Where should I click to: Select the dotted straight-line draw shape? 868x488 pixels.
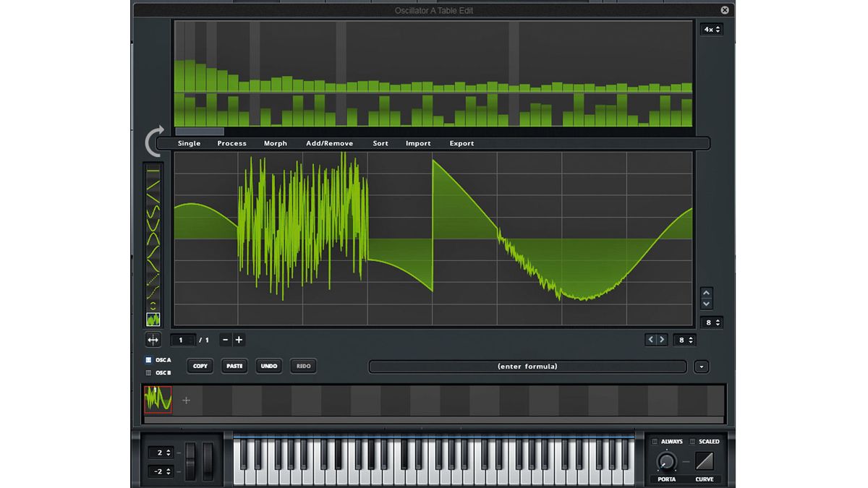pos(153,278)
